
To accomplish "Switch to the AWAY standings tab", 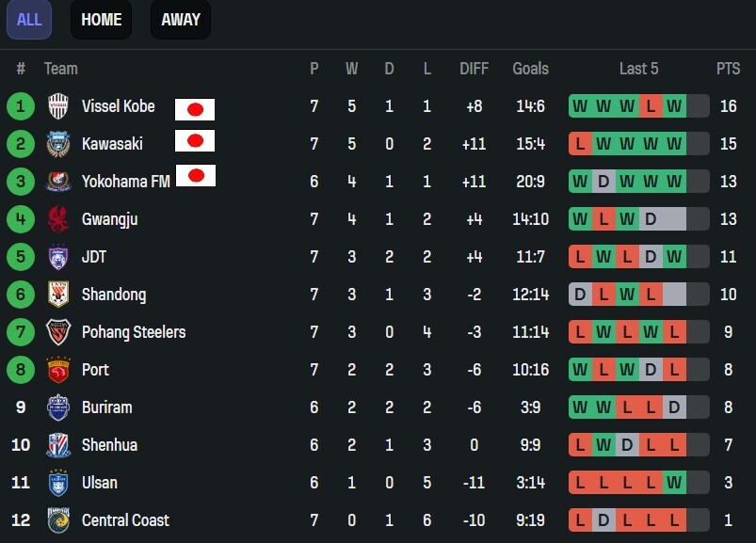I will tap(181, 20).
